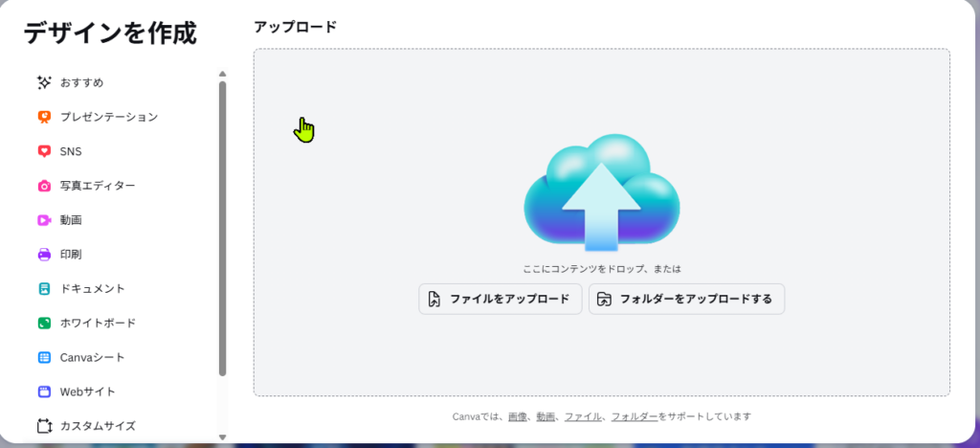Click the pink 写真エディター camera icon
The width and height of the screenshot is (980, 448).
[44, 186]
